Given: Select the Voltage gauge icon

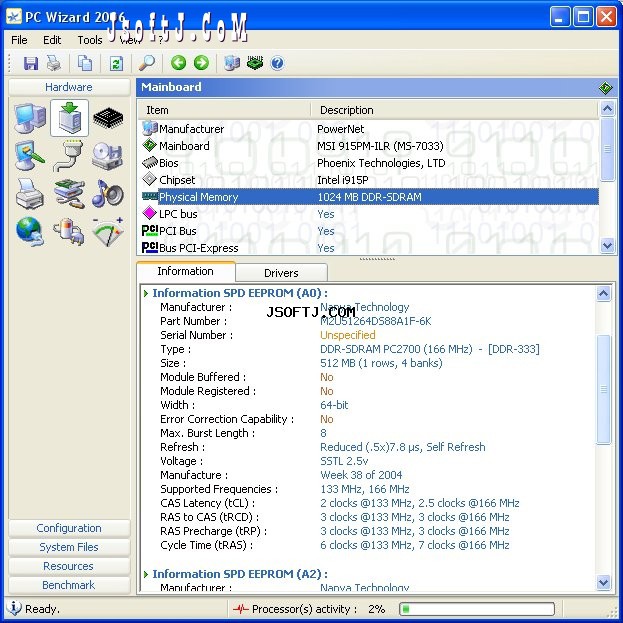Looking at the screenshot, I should 108,231.
